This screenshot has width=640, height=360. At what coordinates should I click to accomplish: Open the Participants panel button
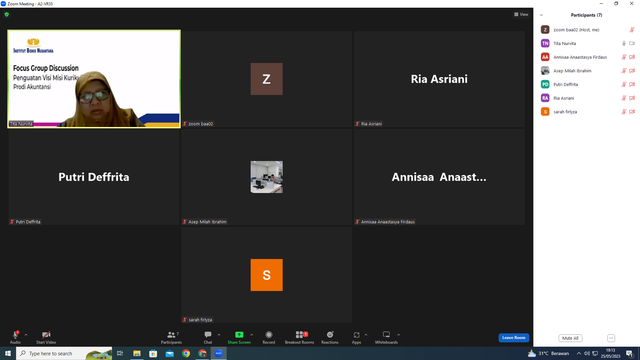click(171, 337)
